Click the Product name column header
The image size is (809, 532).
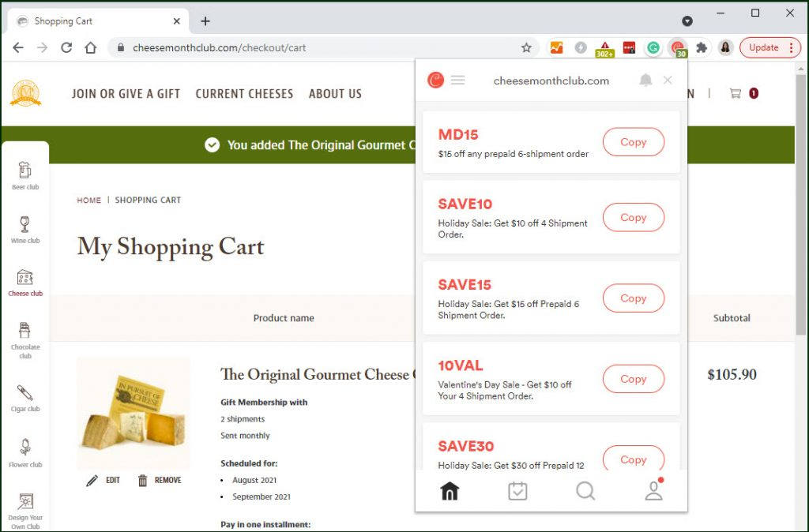click(x=284, y=318)
